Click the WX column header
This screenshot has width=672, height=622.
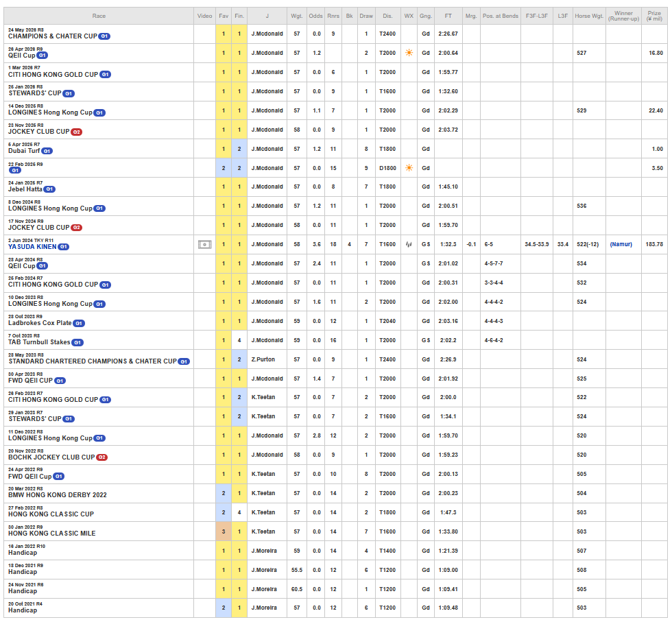409,16
